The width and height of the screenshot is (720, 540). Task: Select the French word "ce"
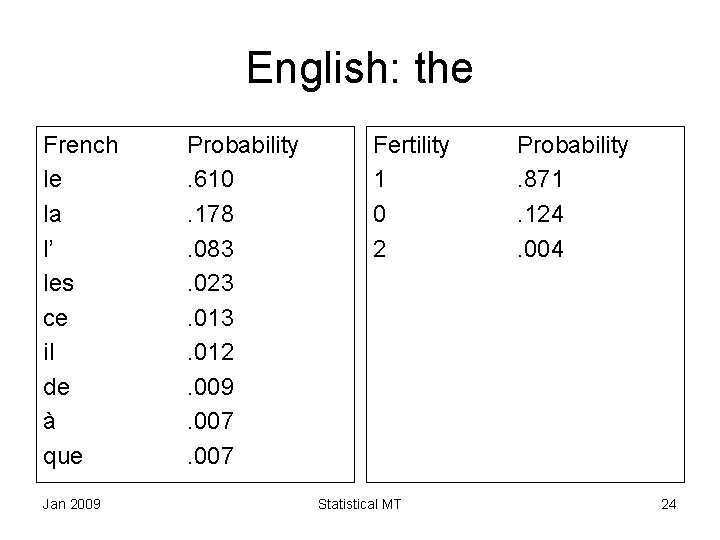(57, 318)
